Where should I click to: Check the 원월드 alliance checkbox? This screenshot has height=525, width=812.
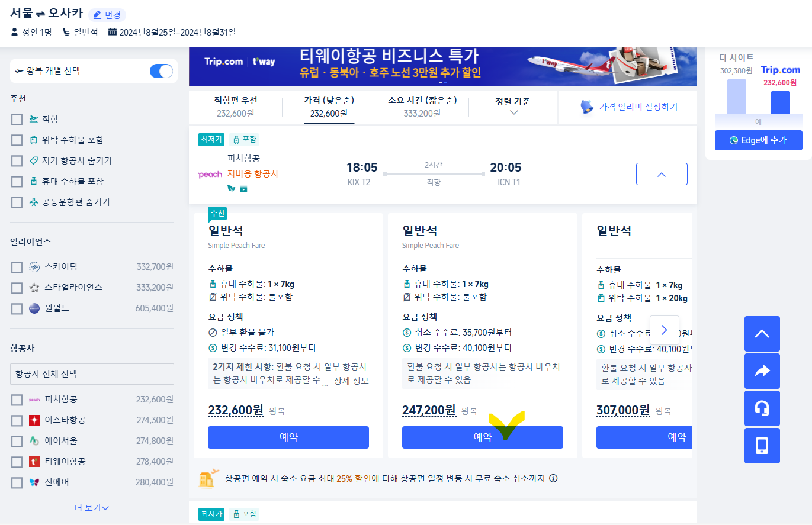17,309
